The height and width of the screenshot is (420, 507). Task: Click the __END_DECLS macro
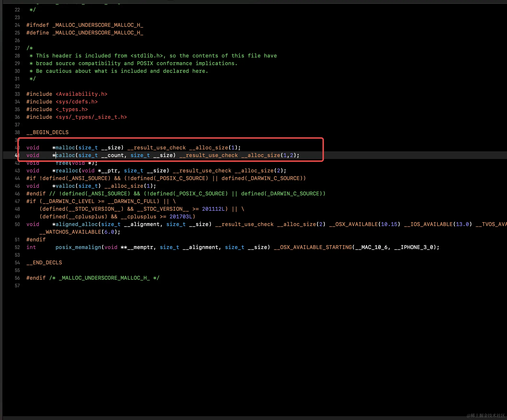[x=44, y=262]
